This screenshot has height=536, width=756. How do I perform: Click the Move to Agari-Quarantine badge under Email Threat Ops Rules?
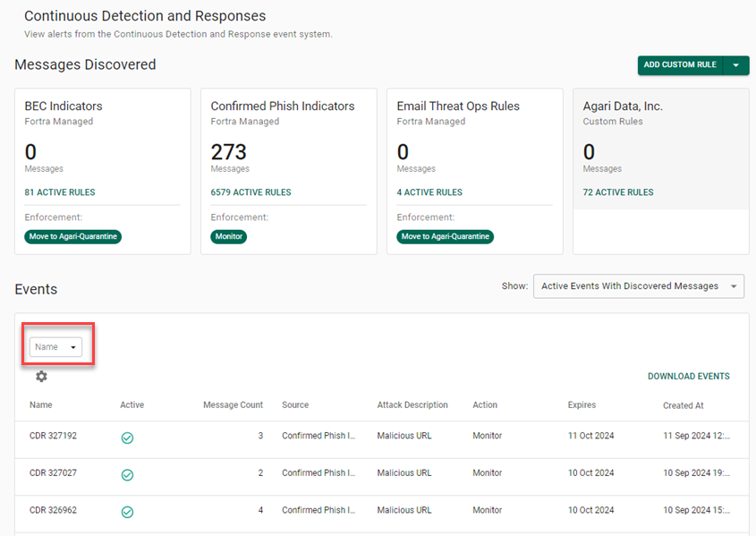(445, 236)
